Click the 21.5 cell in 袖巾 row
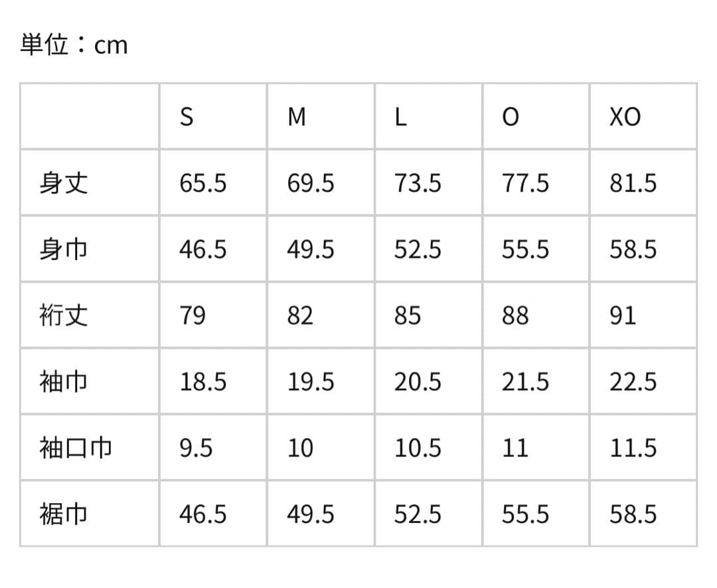 525,382
